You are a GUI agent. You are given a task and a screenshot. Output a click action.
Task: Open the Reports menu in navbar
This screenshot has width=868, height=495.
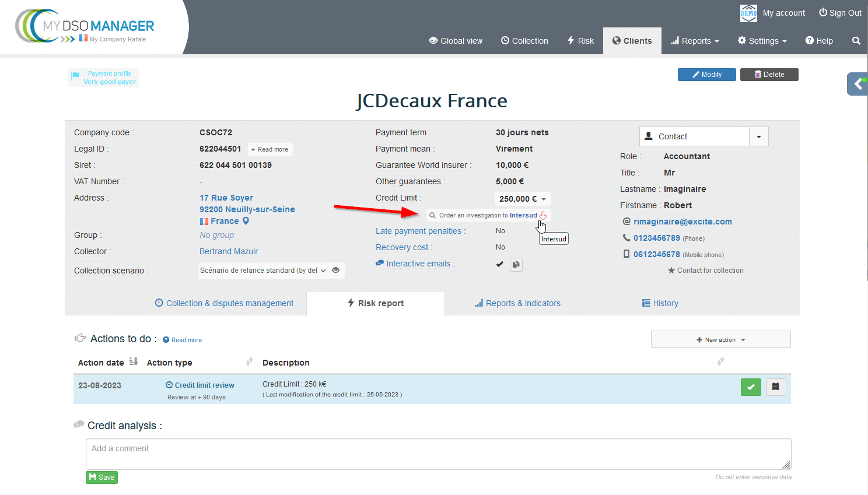pos(695,41)
